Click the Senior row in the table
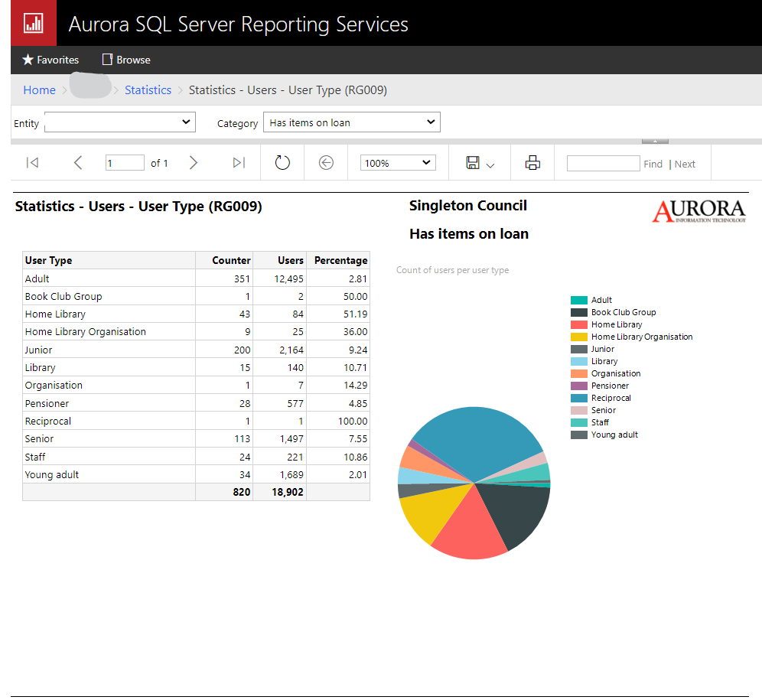The height and width of the screenshot is (700, 762). (196, 438)
